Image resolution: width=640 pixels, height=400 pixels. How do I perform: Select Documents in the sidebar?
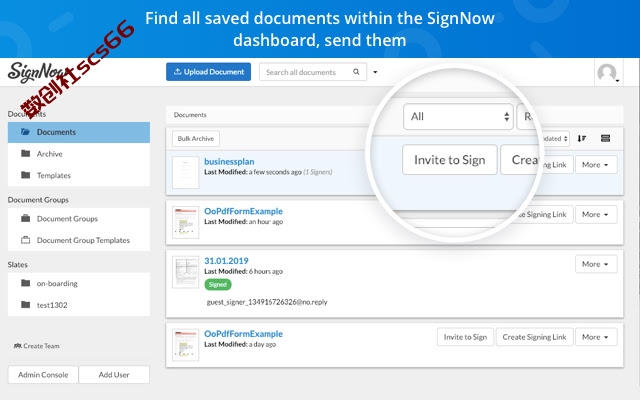79,132
